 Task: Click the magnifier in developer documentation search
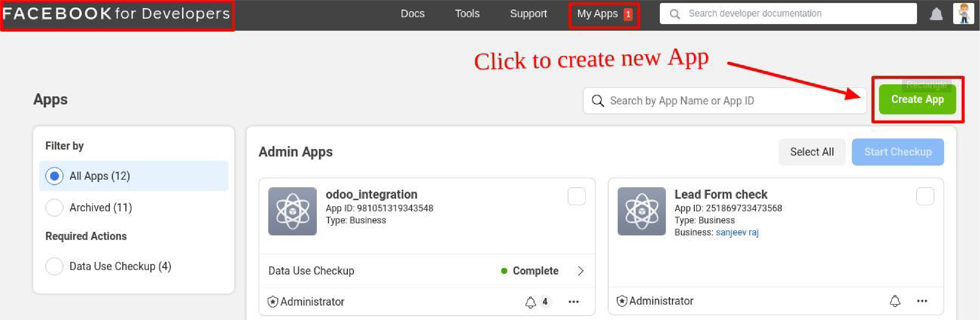[675, 14]
